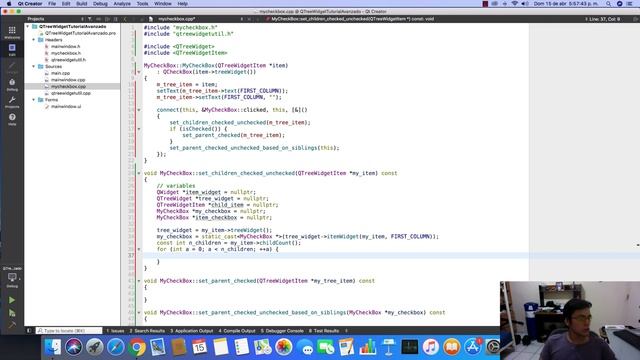Start debugging with play-bug button

[12, 313]
